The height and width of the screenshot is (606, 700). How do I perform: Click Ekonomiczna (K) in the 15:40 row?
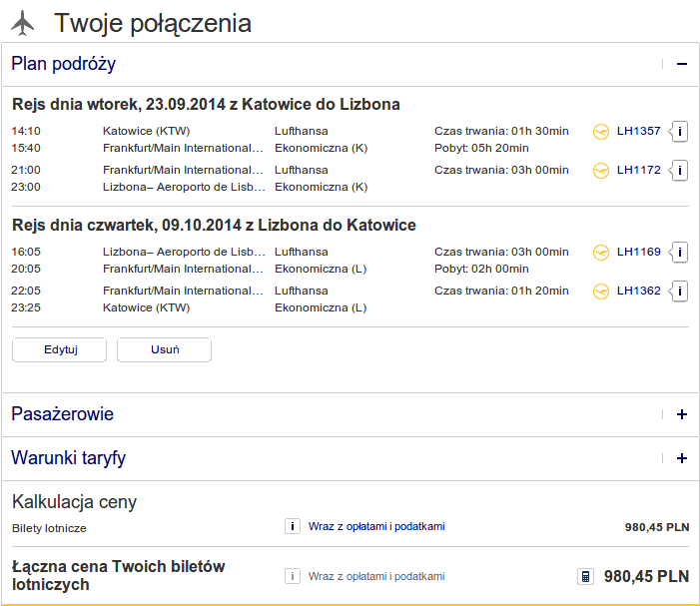(321, 148)
